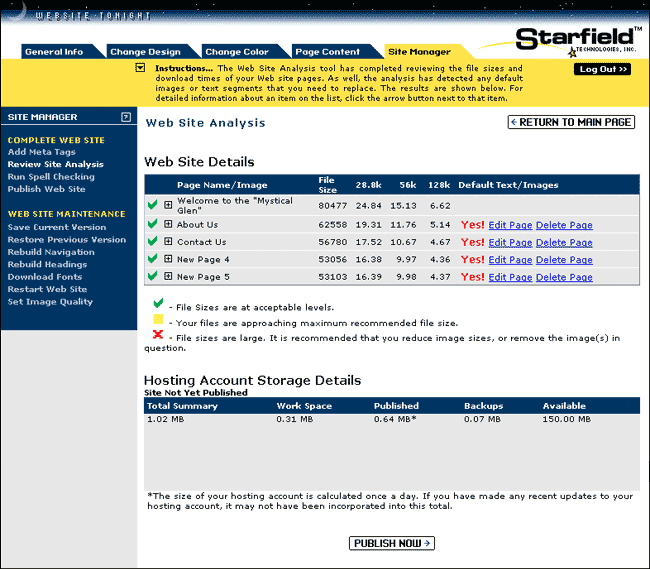Click Return to Main Page button
This screenshot has width=650, height=569.
coord(571,122)
